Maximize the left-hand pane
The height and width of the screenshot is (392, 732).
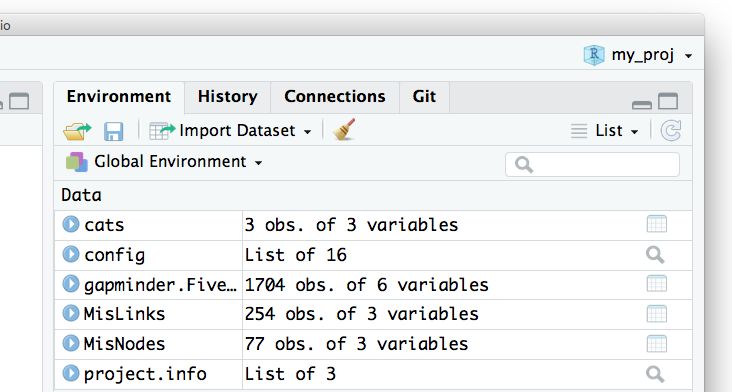tap(19, 101)
